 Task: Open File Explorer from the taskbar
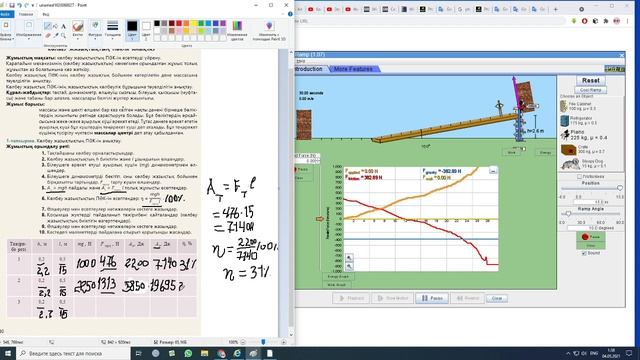204,353
